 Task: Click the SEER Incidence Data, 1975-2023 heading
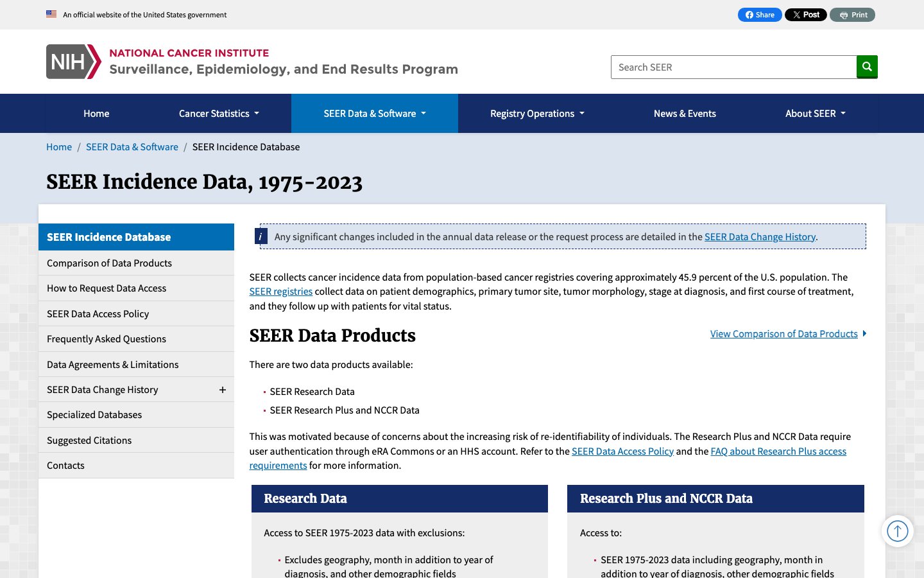[x=204, y=182]
